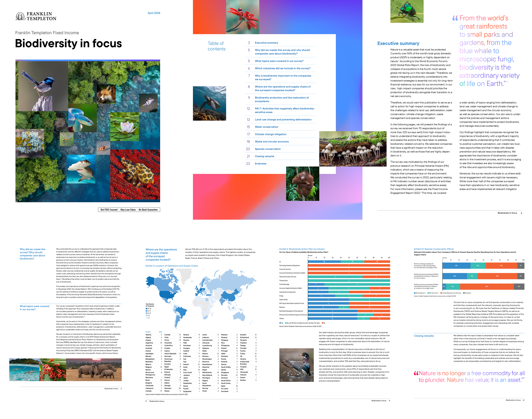532x419 pixels.
Task: Jump to 'Closing remarks' in contents
Action: (264, 156)
